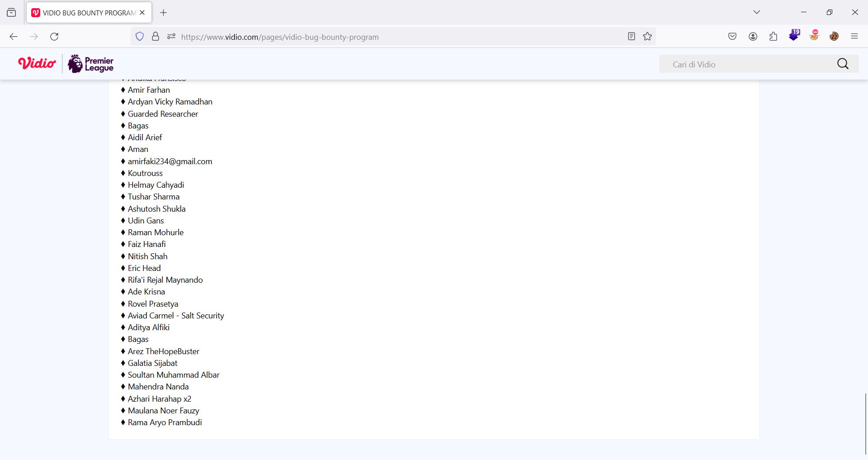Click the search magnifier icon

(x=843, y=64)
